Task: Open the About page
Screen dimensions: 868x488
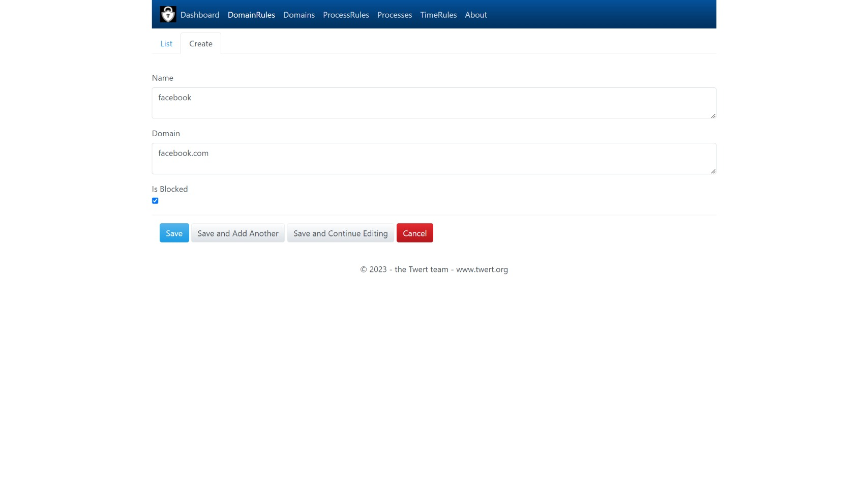Action: 476,15
